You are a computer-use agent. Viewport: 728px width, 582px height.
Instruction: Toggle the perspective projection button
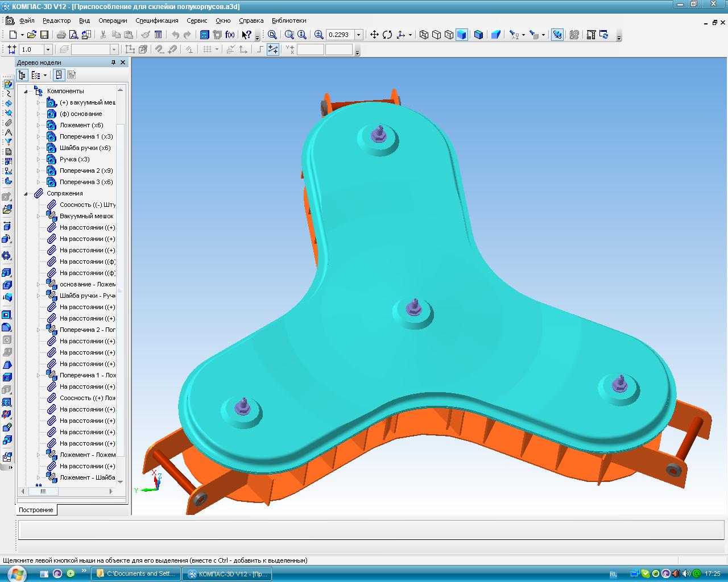point(495,35)
